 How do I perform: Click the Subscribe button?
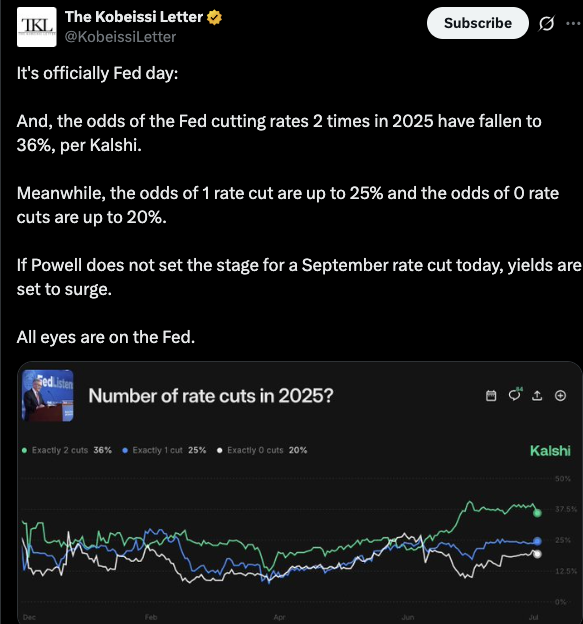coord(478,23)
